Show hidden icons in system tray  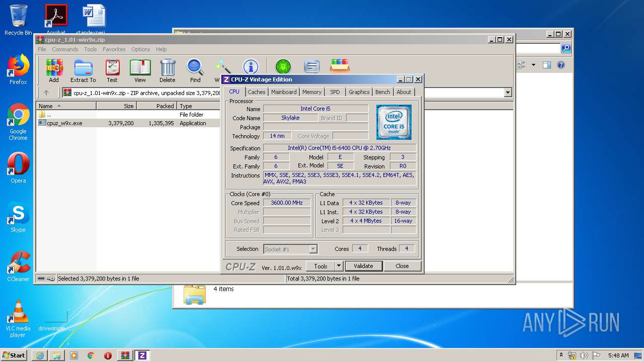[x=561, y=355]
